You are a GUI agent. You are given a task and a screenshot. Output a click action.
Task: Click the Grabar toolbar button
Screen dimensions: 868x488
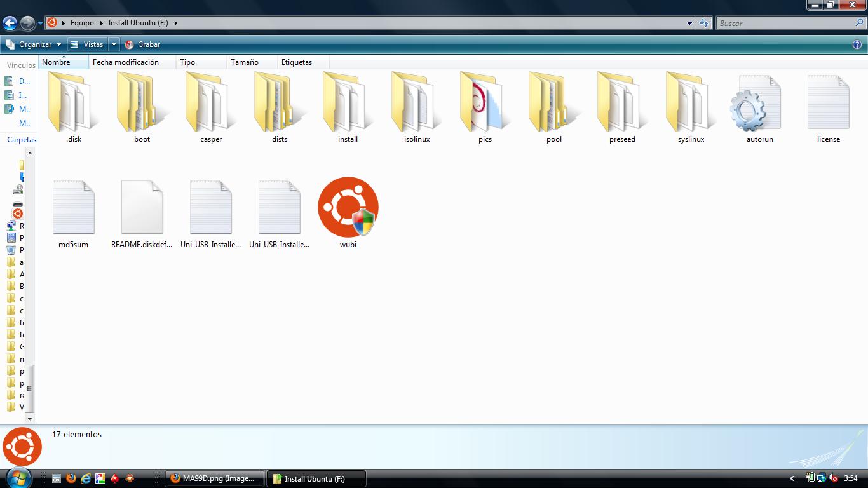click(142, 44)
